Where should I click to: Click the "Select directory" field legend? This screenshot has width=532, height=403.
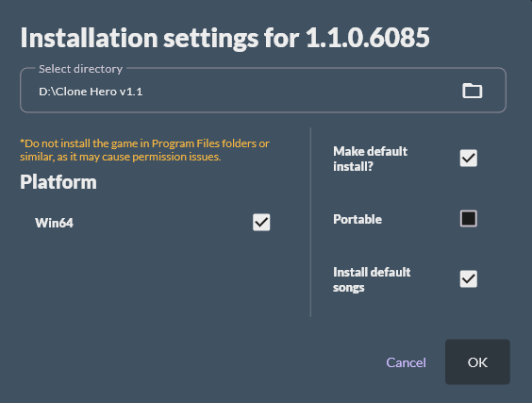coord(80,69)
